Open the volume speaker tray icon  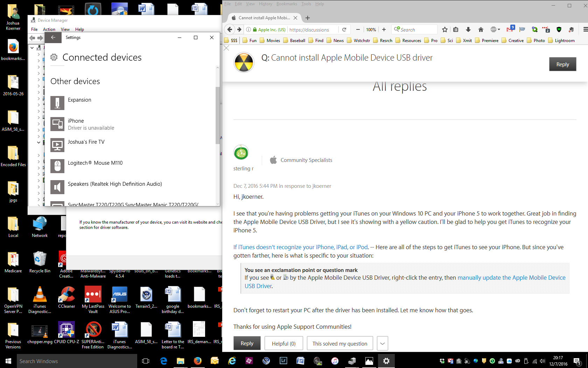point(542,361)
